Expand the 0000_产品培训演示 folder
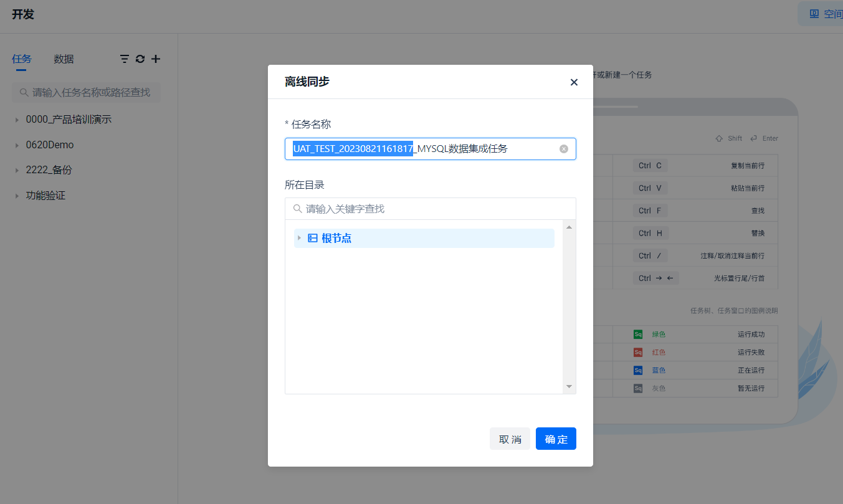The height and width of the screenshot is (504, 843). 17,120
